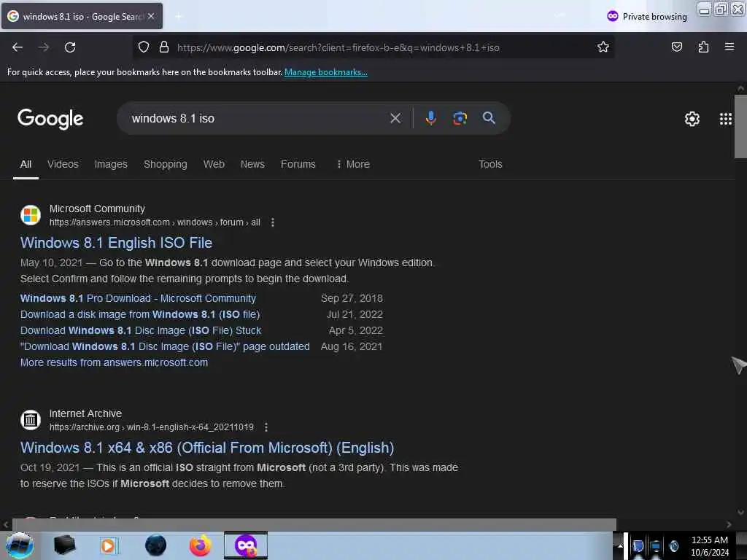This screenshot has height=560, width=747.
Task: Open the Google apps grid
Action: click(x=725, y=119)
